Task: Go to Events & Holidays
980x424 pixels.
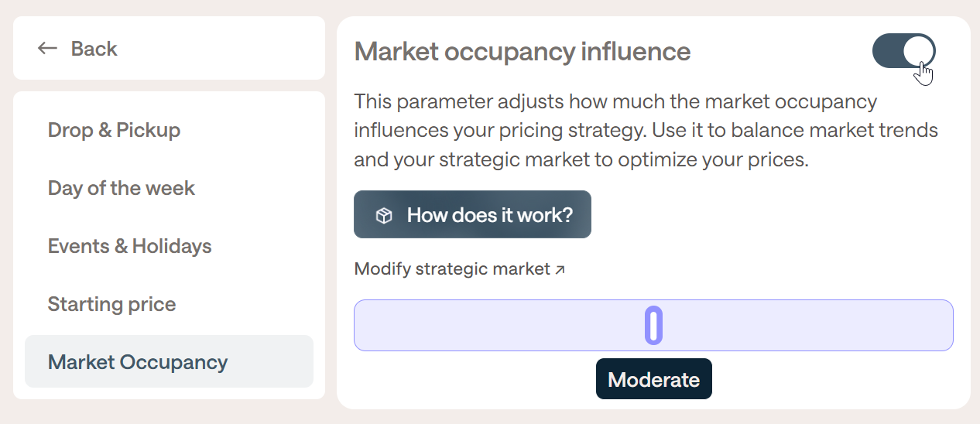Action: [129, 246]
